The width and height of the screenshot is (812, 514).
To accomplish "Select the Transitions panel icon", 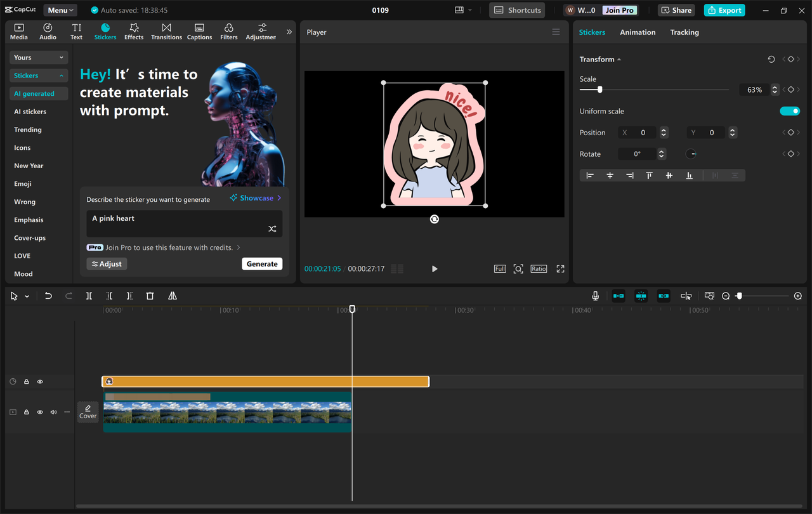I will [x=166, y=30].
